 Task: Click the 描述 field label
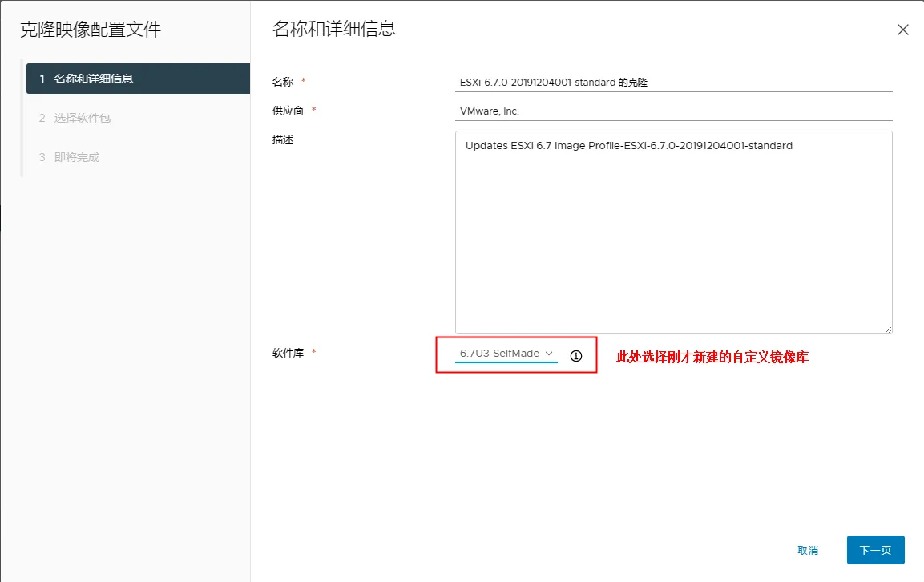point(283,139)
